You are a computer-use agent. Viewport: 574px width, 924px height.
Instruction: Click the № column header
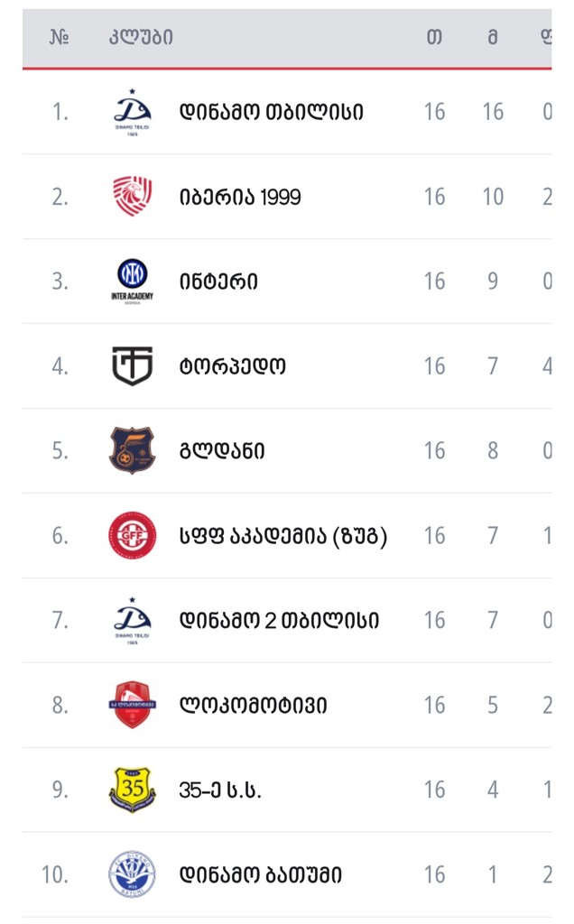coord(59,37)
